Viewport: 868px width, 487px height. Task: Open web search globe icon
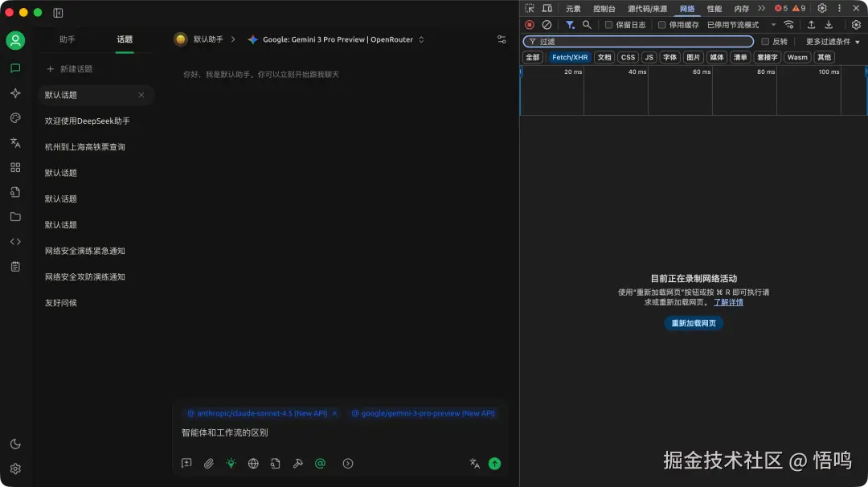click(253, 463)
